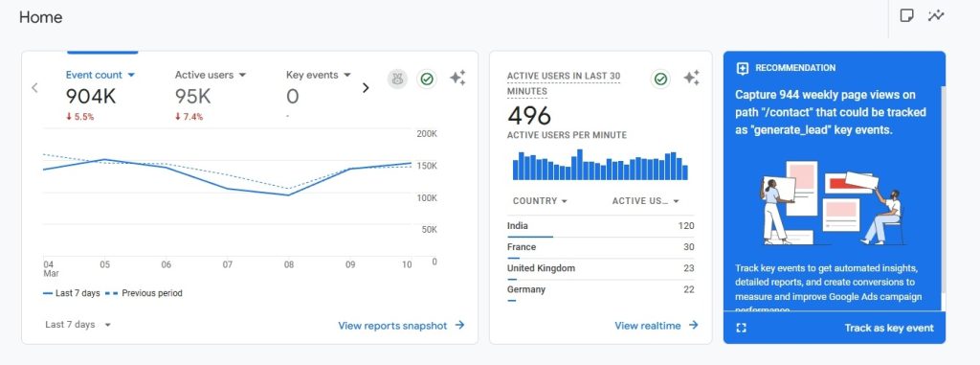Click ACTIVE USERS IN LAST 30 MINUTES heading
This screenshot has height=365, width=980.
564,83
